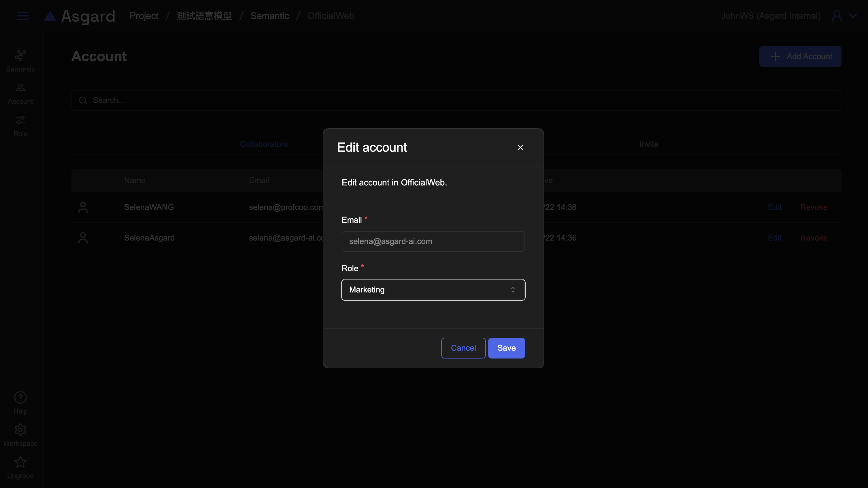
Task: Open the Help question mark icon
Action: [x=20, y=397]
